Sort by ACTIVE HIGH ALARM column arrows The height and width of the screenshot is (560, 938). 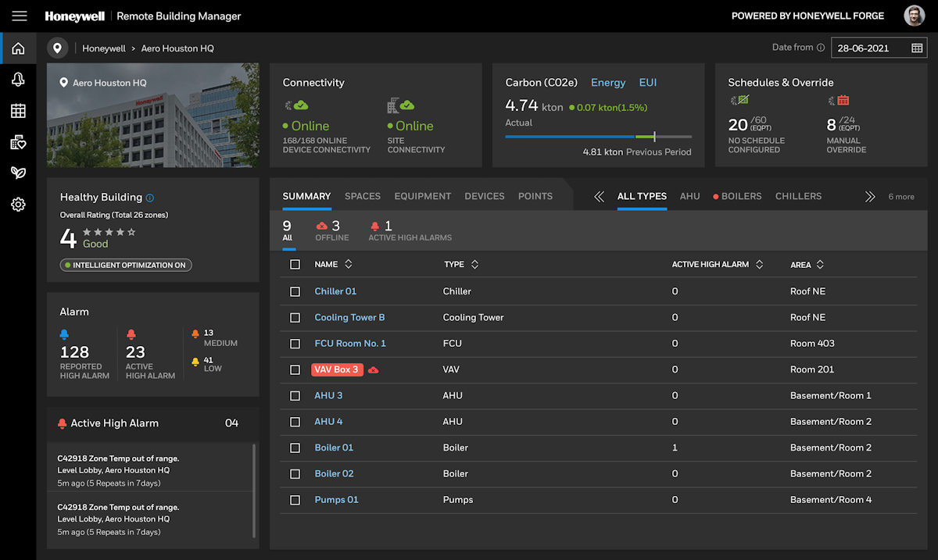759,265
